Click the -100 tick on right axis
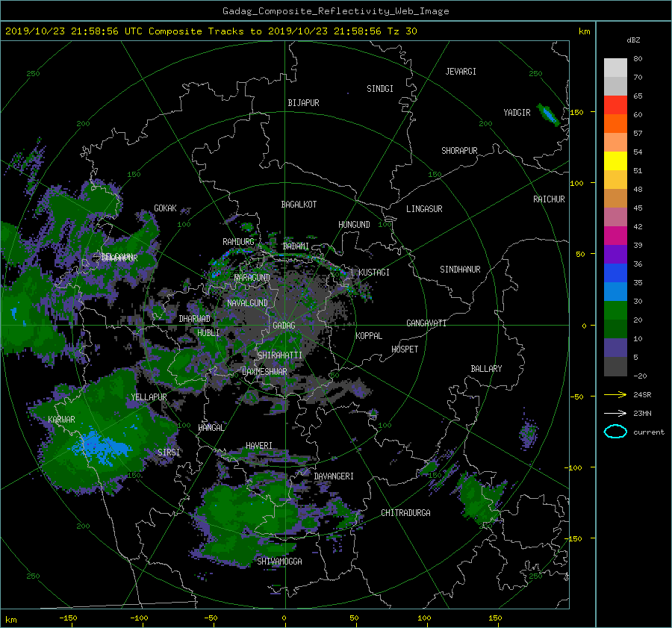This screenshot has height=628, width=672. coord(575,467)
